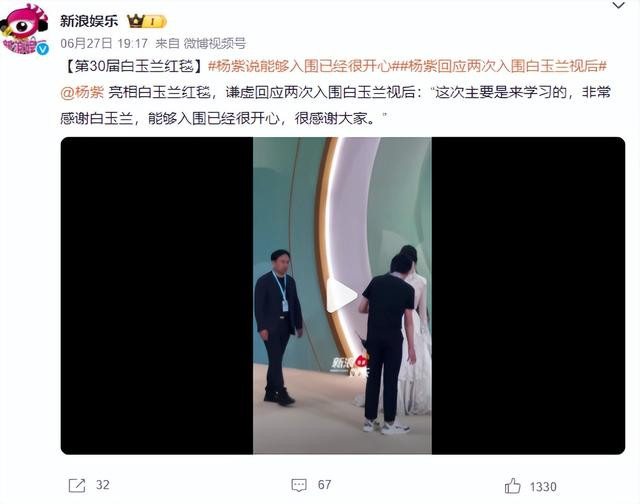Click the comment bubble icon
This screenshot has width=640, height=504.
pyautogui.click(x=299, y=485)
